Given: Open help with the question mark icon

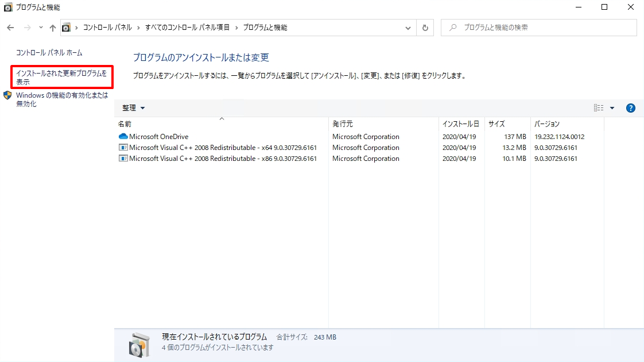Looking at the screenshot, I should coord(630,108).
